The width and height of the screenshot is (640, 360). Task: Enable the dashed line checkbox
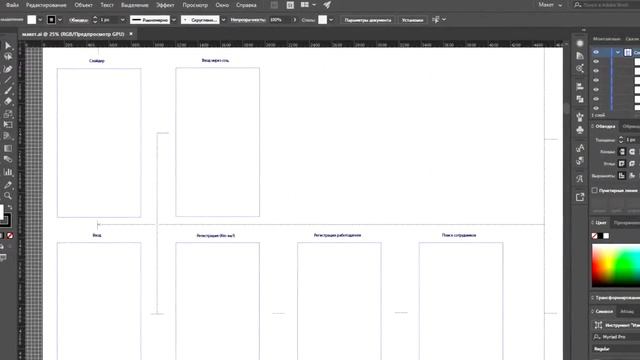[595, 190]
